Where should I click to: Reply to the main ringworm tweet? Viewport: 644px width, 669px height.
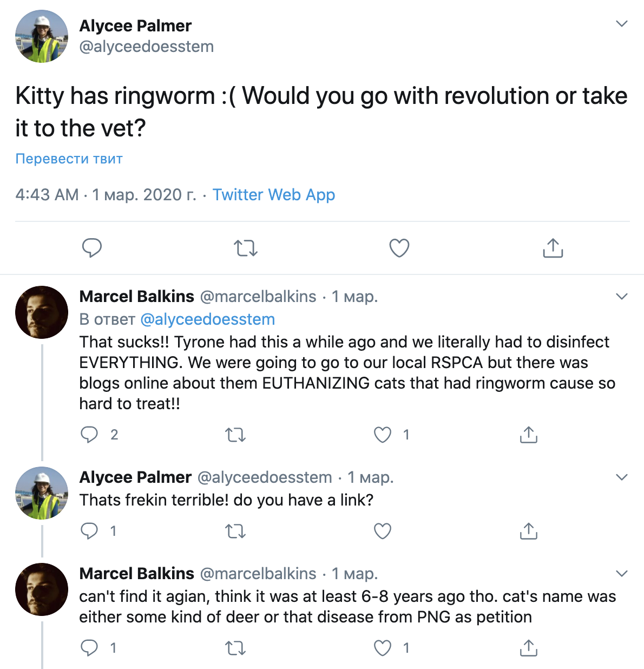pos(92,248)
